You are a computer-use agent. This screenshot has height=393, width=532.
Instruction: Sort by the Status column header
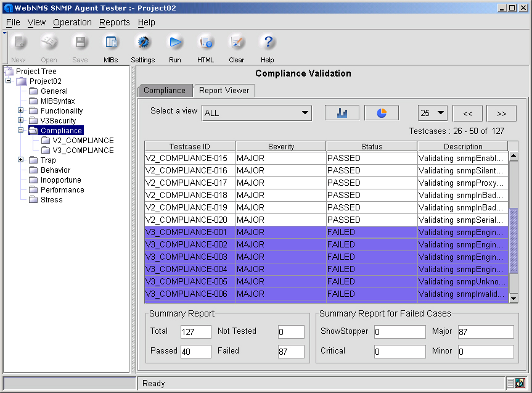372,146
